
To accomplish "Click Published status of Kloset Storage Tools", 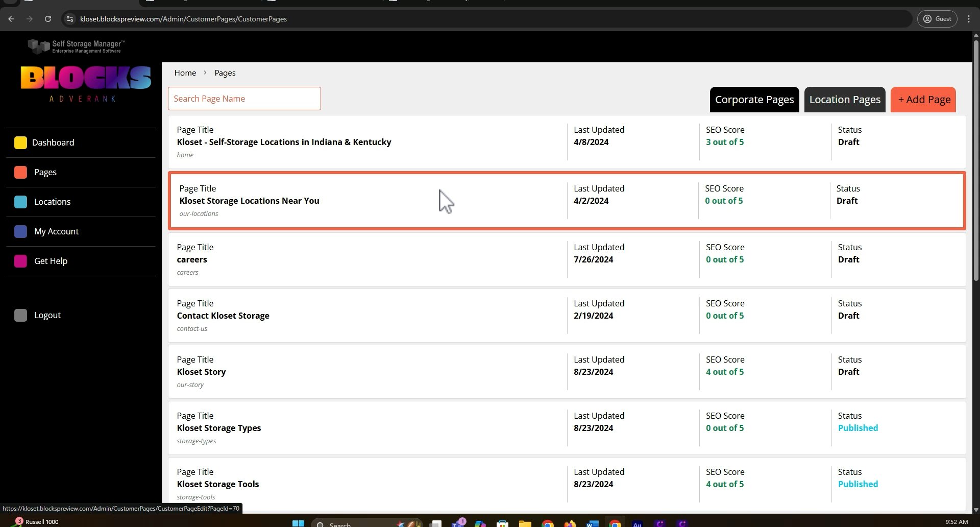I will point(858,484).
